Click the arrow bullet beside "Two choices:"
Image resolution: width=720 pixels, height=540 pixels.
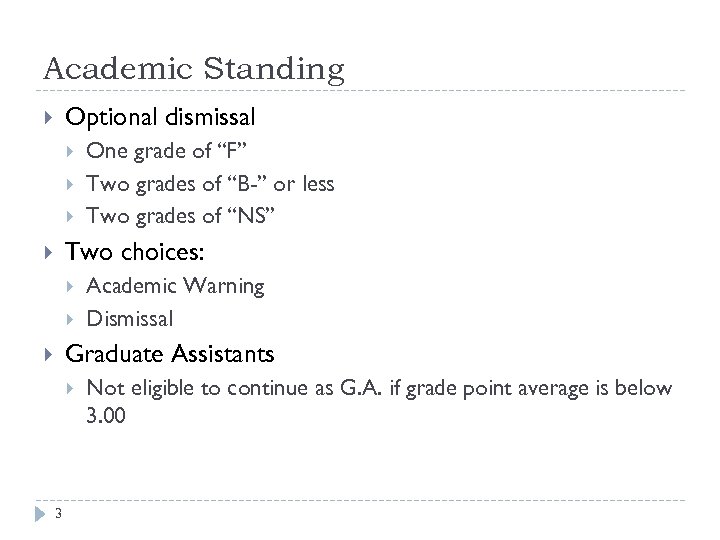[48, 251]
